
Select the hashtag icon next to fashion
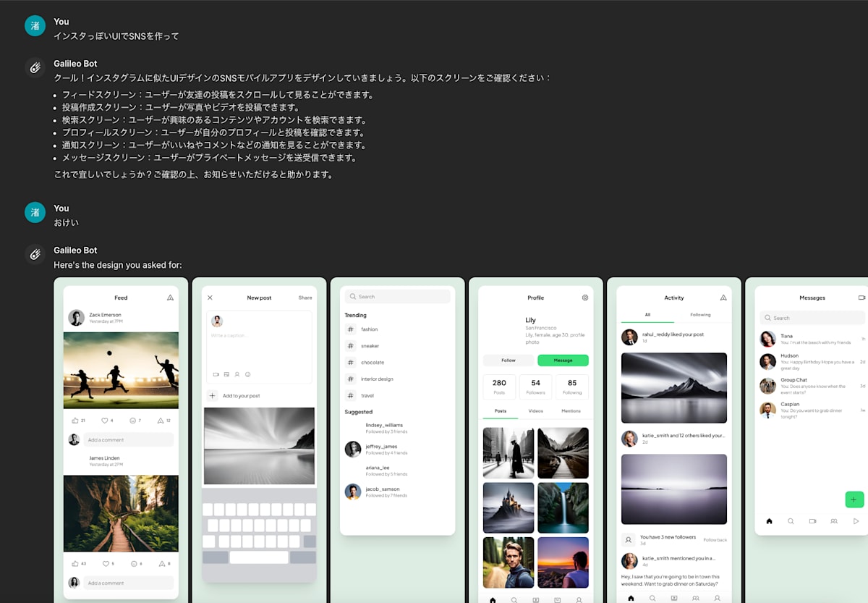pos(351,329)
